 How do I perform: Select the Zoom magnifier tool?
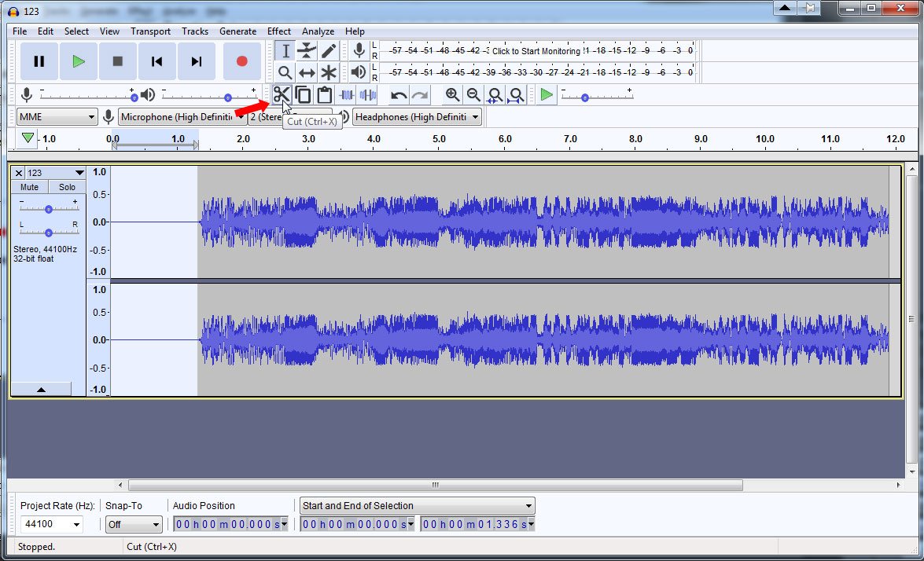coord(285,73)
